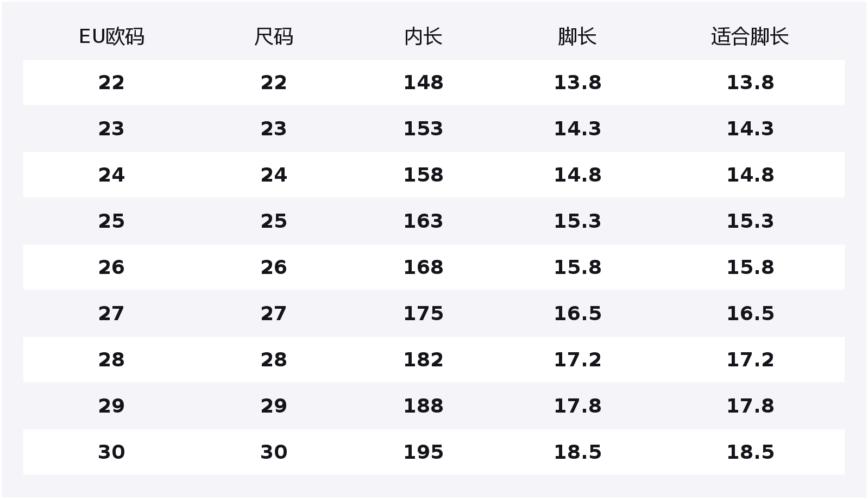Click the 158 inner length value

(423, 175)
